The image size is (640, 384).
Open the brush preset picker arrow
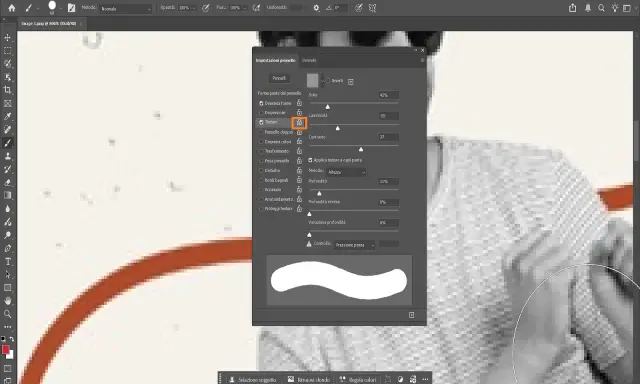61,8
